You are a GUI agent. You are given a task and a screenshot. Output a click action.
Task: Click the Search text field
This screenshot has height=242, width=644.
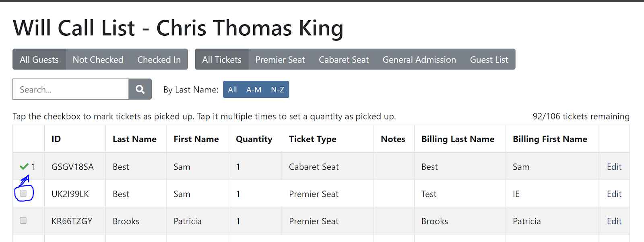click(71, 89)
